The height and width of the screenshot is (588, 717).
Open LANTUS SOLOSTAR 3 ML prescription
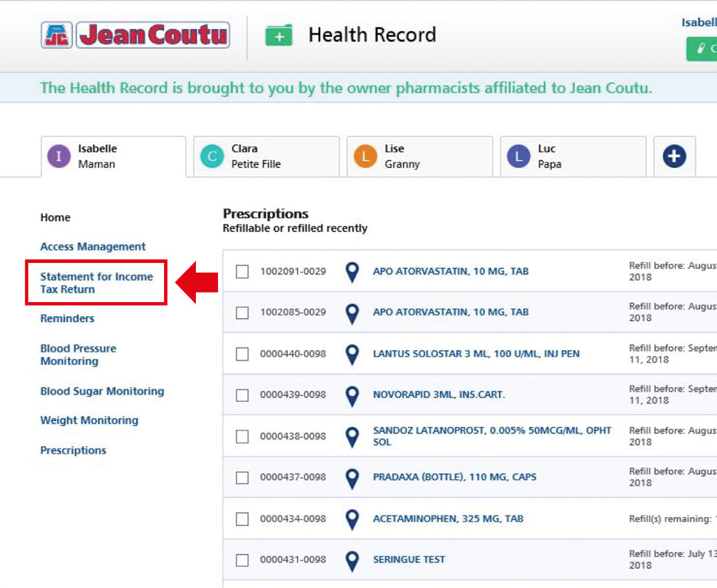point(476,354)
